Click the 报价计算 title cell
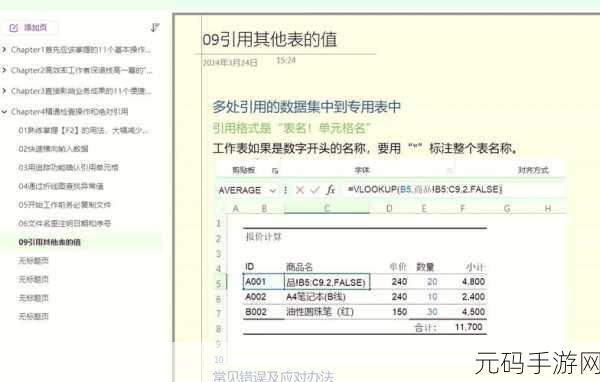Image resolution: width=600 pixels, height=382 pixels. coord(263,237)
